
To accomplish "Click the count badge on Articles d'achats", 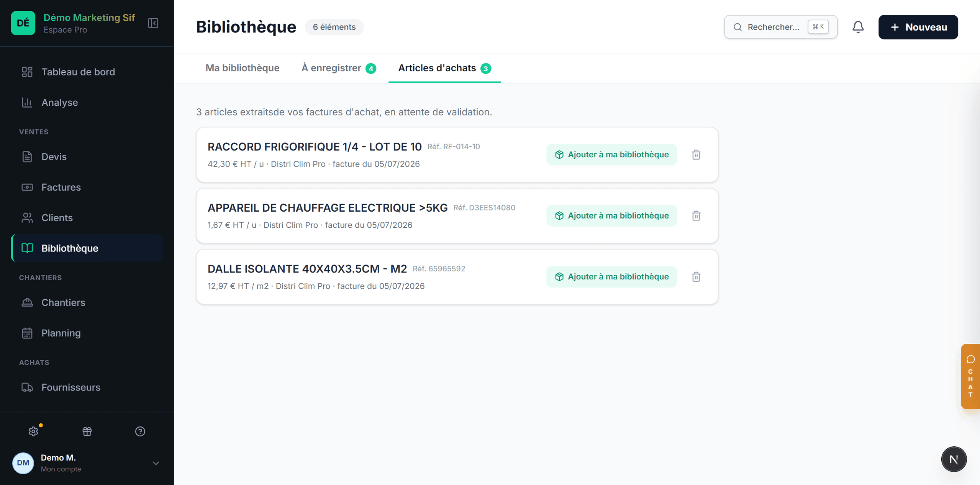I will pyautogui.click(x=486, y=69).
